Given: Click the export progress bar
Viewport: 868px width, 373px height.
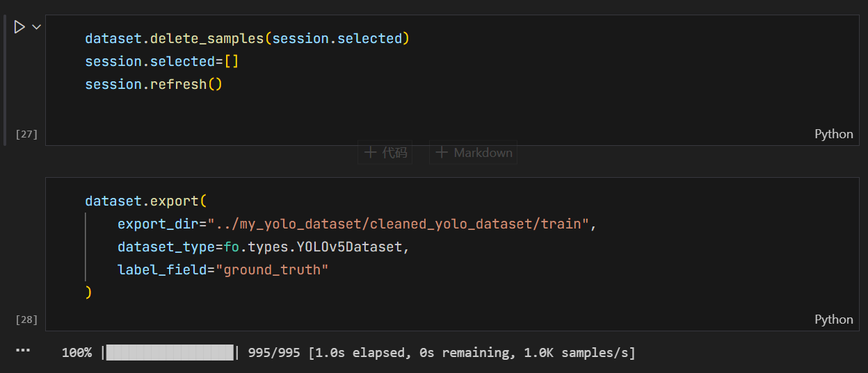Looking at the screenshot, I should point(170,353).
